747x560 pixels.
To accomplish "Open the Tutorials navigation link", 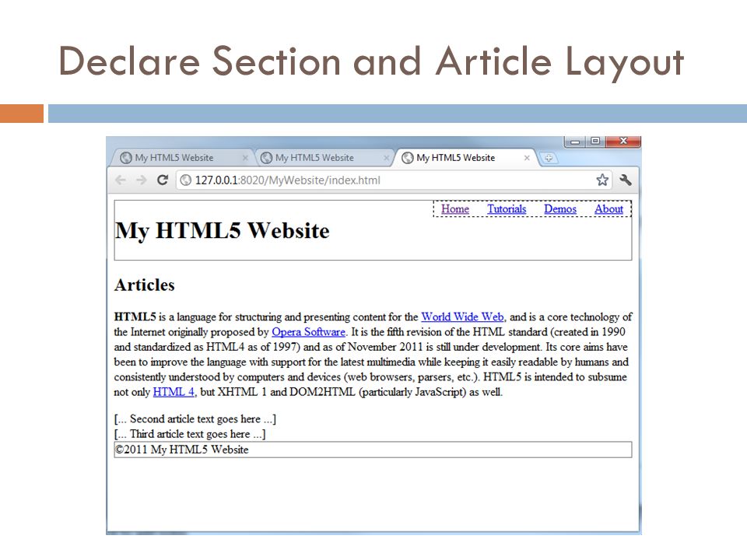I will tap(507, 209).
